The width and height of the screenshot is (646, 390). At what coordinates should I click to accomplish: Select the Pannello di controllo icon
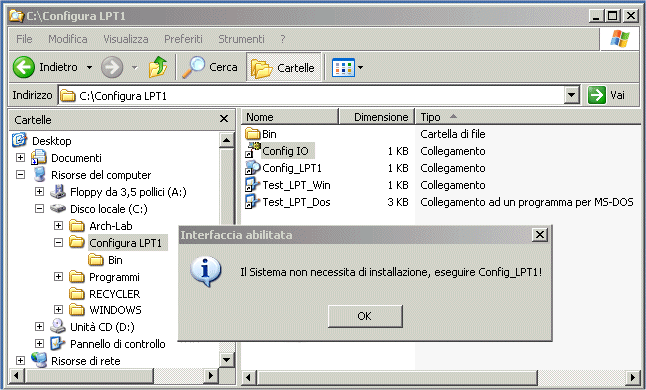click(58, 343)
